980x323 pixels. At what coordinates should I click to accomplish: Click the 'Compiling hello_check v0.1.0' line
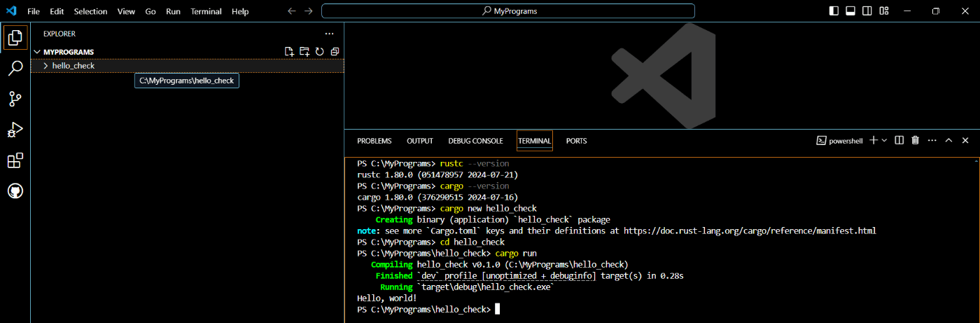500,264
